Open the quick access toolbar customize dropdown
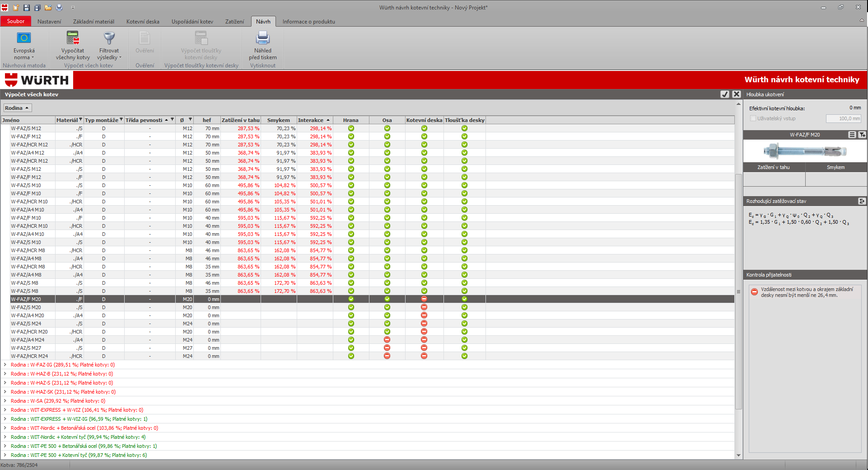868x470 pixels. 73,8
